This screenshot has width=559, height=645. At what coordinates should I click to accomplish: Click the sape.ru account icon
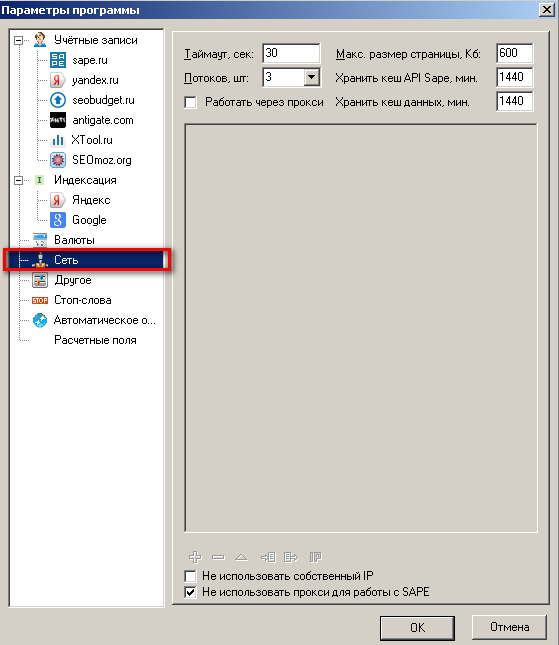(58, 60)
